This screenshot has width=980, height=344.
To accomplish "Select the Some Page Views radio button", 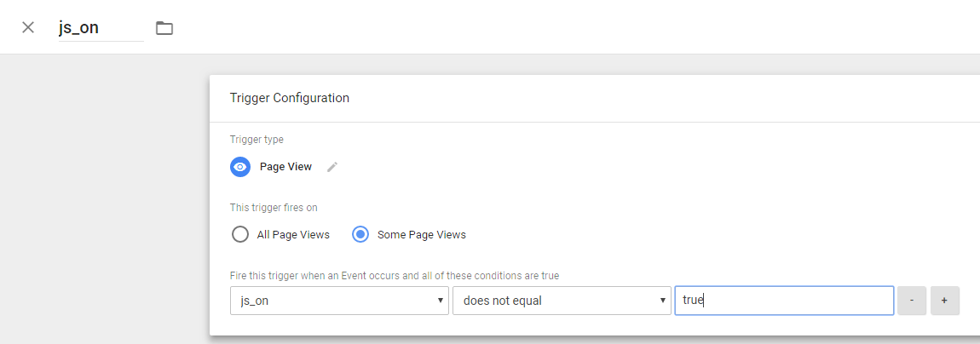I will click(x=360, y=235).
